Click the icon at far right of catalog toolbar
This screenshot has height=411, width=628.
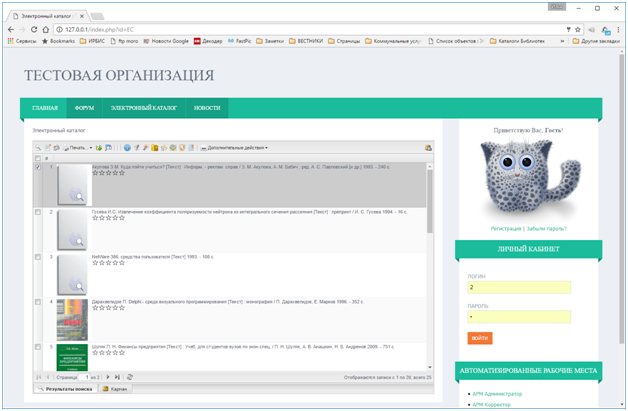[428, 147]
